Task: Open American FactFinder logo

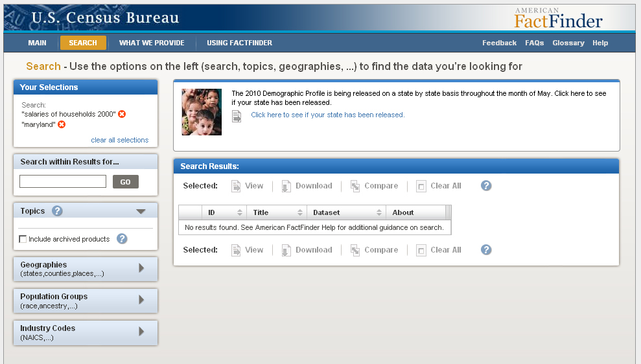Action: [x=558, y=18]
